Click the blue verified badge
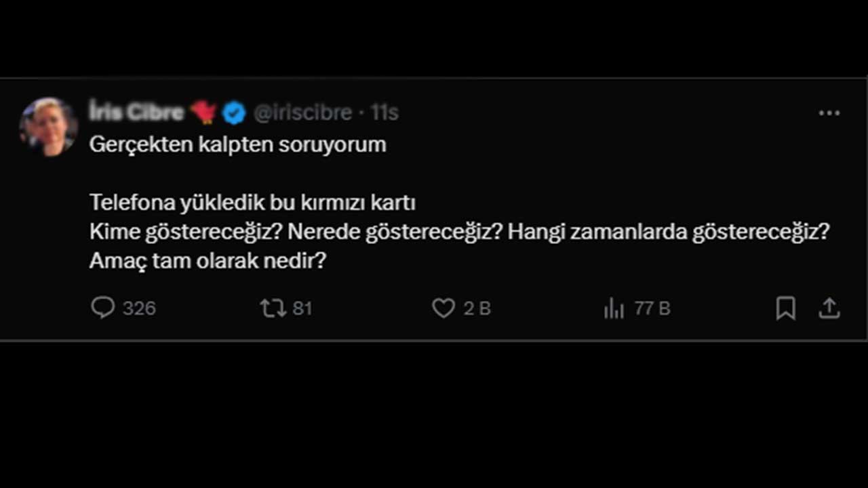This screenshot has height=488, width=868. tap(234, 113)
